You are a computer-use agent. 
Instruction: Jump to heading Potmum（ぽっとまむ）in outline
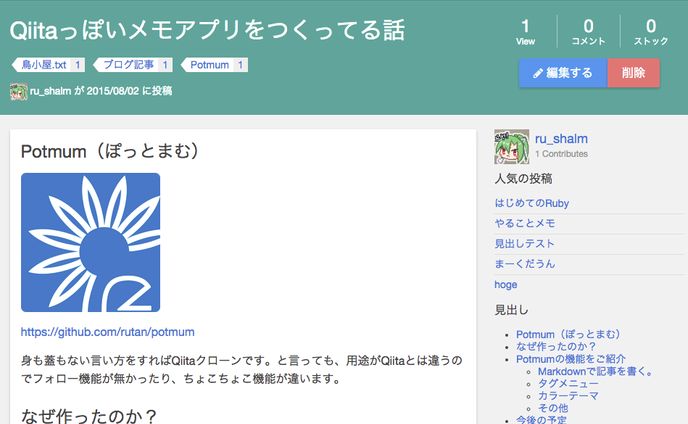point(568,334)
